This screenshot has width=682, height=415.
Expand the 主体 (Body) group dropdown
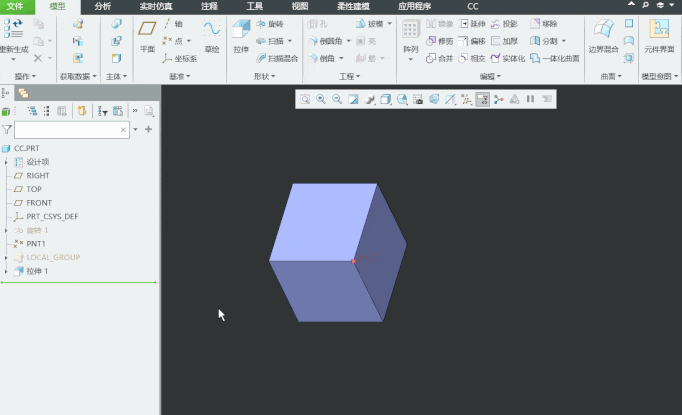[x=116, y=77]
